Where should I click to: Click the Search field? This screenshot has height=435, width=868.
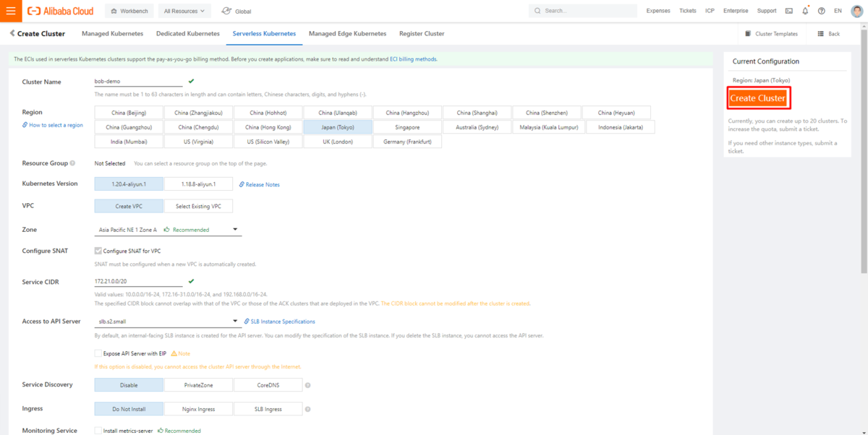pos(583,11)
